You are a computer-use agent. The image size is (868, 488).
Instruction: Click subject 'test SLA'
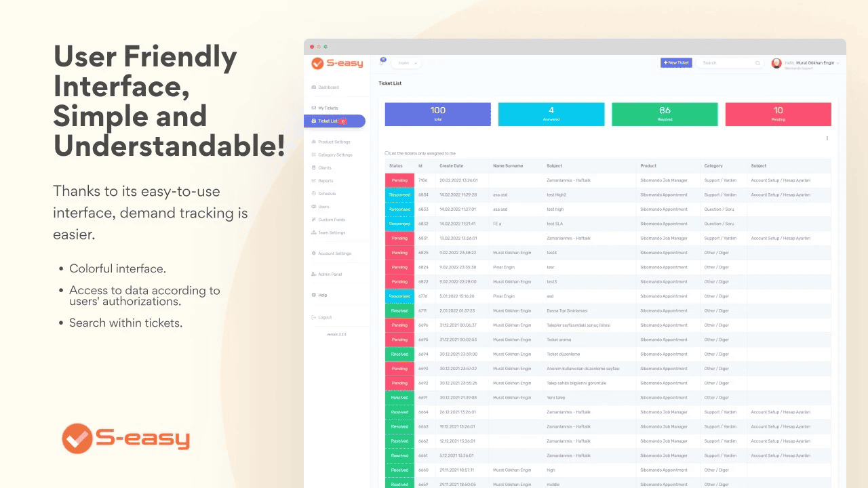[x=555, y=224]
